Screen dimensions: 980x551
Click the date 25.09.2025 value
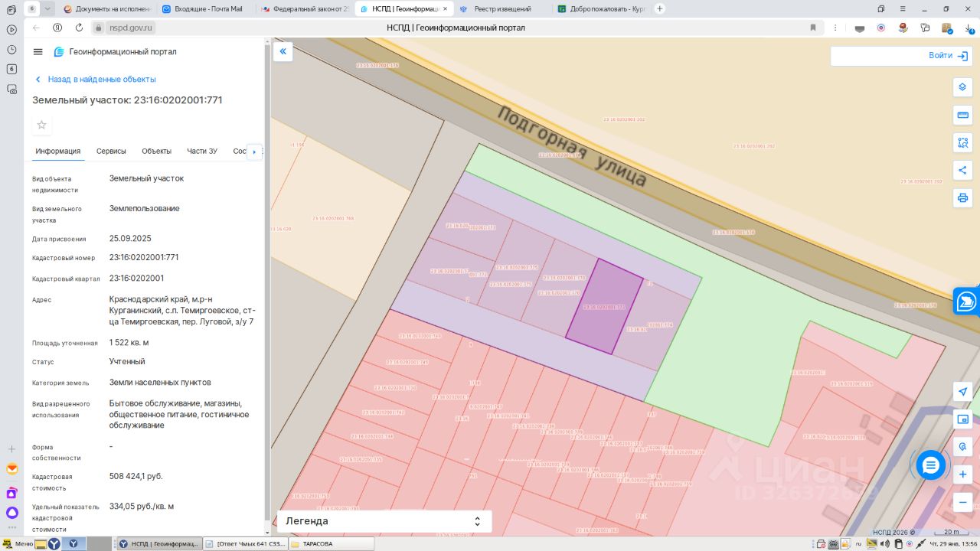click(x=130, y=238)
